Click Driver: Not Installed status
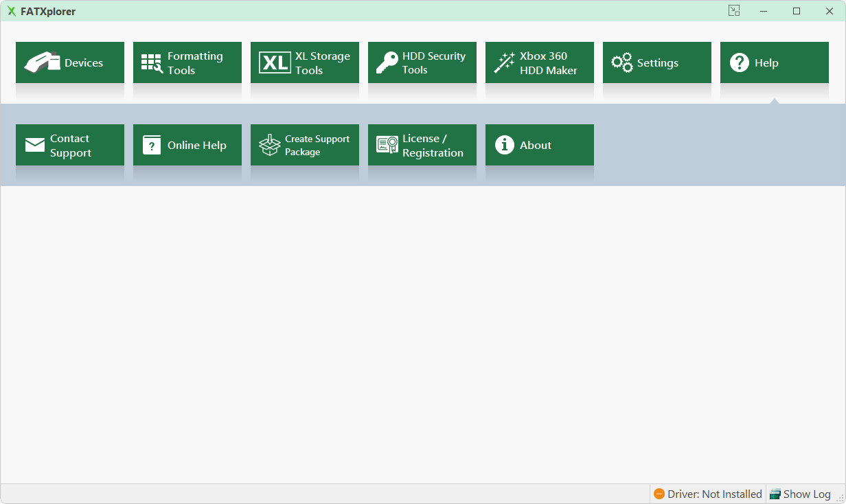This screenshot has height=504, width=846. pos(708,494)
